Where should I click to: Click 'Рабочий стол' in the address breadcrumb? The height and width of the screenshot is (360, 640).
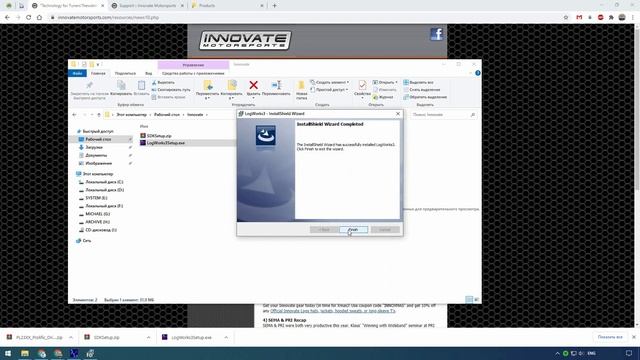(167, 115)
